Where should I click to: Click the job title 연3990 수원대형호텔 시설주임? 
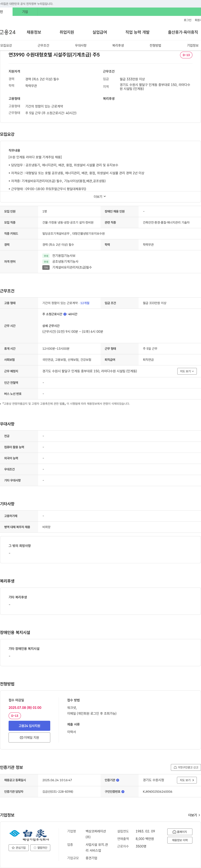click(54, 55)
